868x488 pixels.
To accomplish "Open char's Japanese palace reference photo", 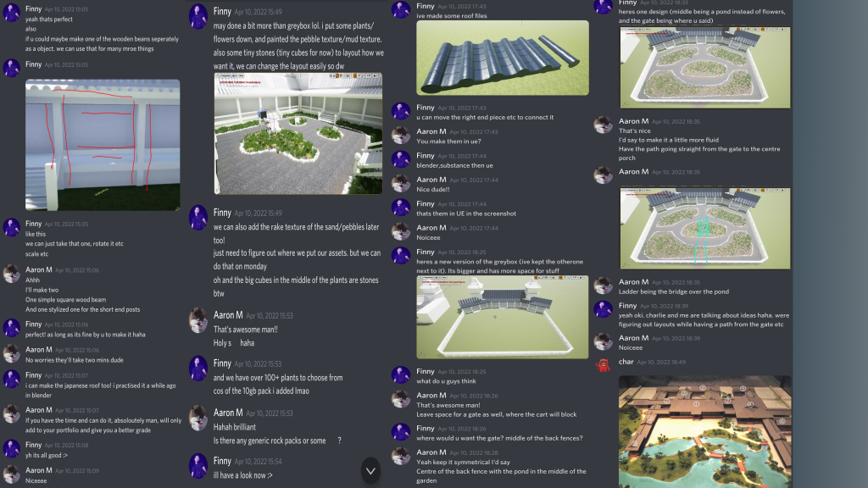I will (704, 431).
